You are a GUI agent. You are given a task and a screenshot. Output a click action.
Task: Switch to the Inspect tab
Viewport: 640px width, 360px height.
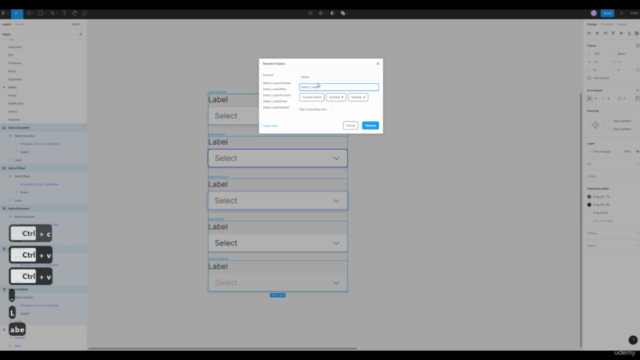[622, 24]
